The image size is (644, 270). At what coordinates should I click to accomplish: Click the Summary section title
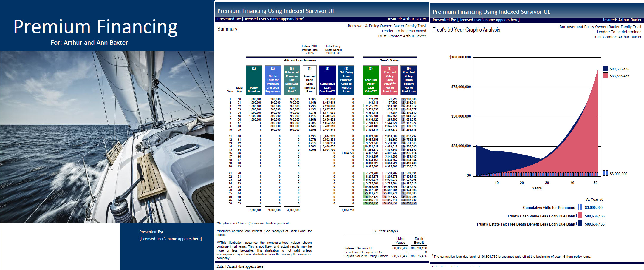click(227, 29)
